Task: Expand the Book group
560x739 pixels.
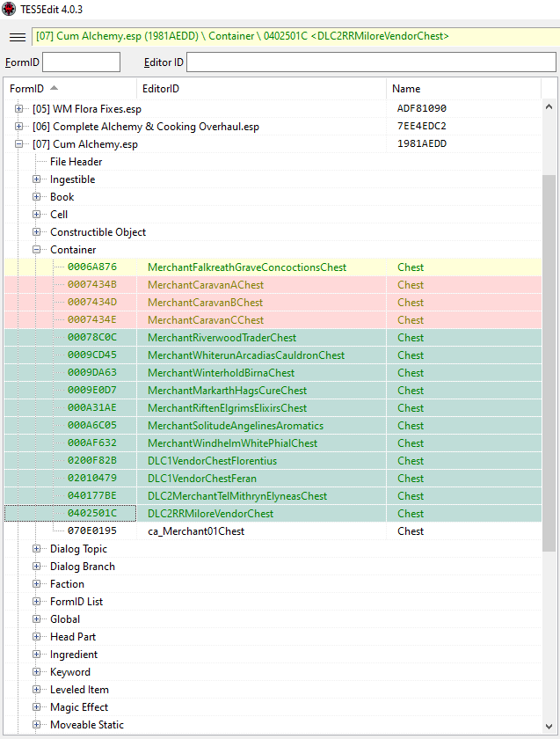Action: click(36, 196)
